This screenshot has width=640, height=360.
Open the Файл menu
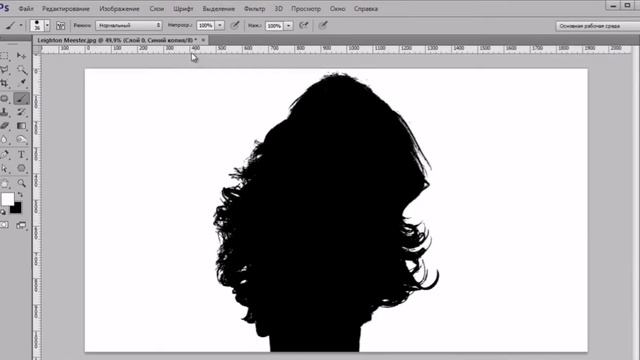[26, 9]
